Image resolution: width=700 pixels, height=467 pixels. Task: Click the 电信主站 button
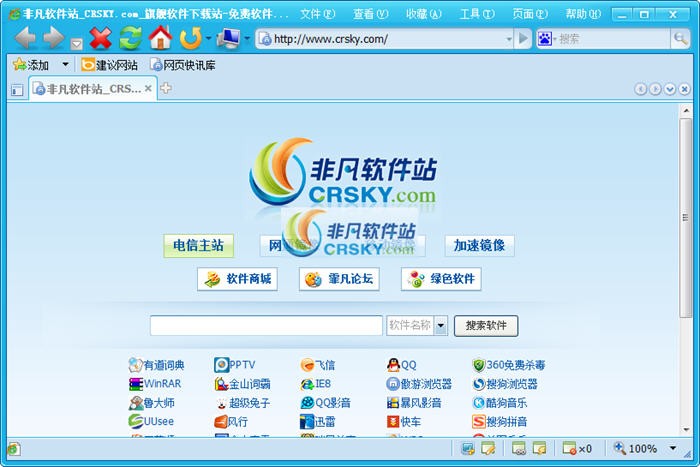[x=199, y=246]
